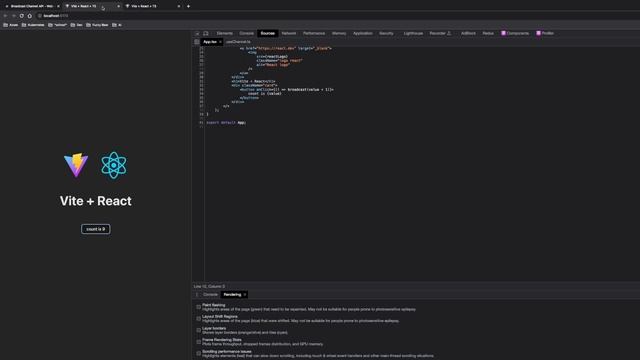Click the Vite logo on the page
Viewport: 640px width, 360px height.
(76, 165)
